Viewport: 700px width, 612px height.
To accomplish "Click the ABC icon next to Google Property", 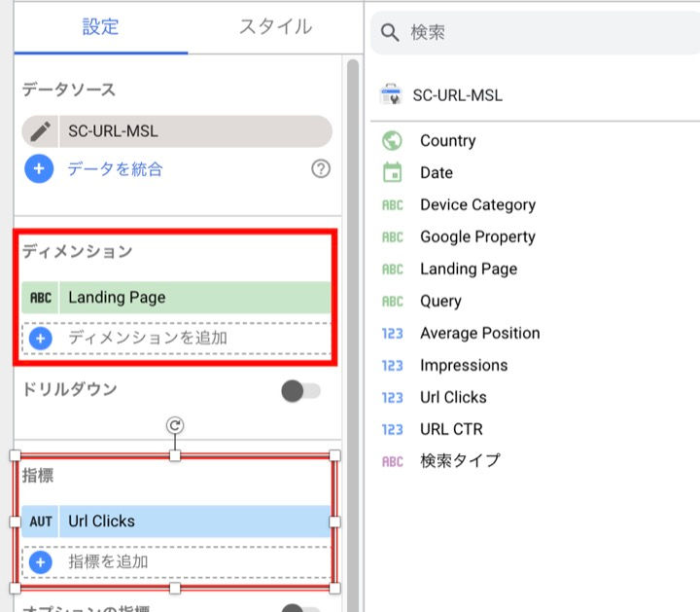I will [393, 237].
